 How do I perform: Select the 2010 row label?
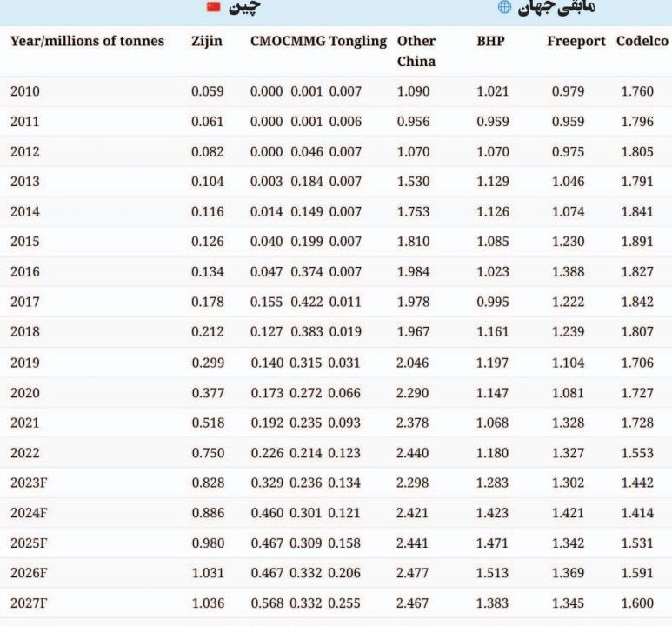point(25,91)
